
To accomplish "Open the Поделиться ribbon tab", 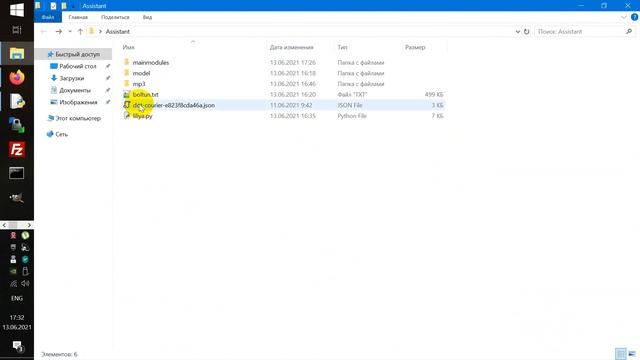I will 115,17.
